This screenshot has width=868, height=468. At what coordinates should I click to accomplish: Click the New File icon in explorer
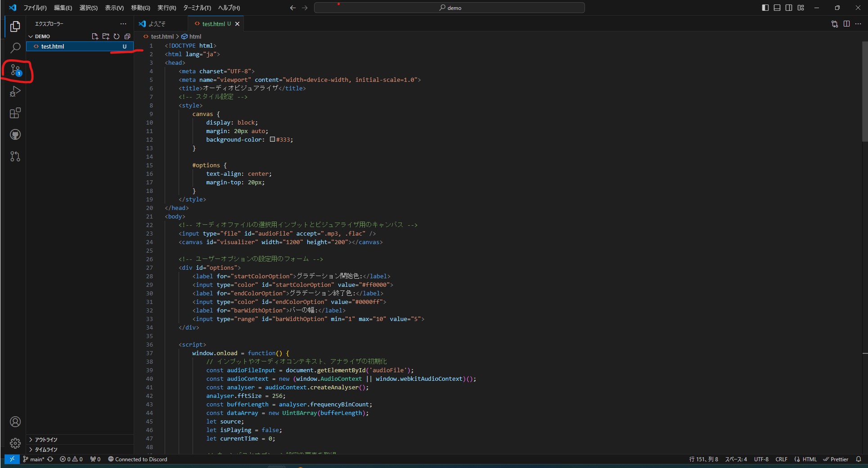[94, 36]
